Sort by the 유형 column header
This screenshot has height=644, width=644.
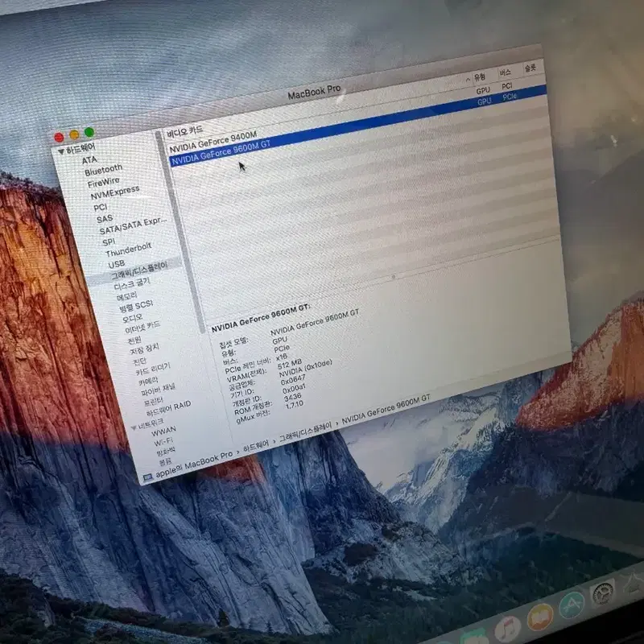[x=479, y=76]
